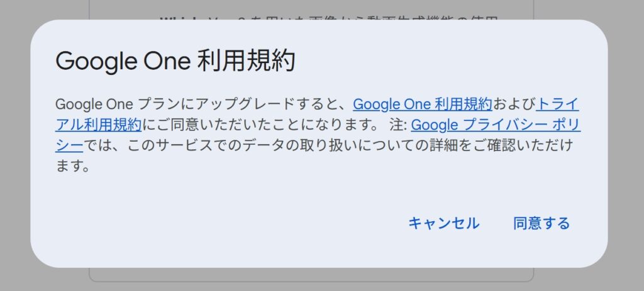Open the トライアル link text at line end
644x291 pixels.
pyautogui.click(x=558, y=105)
